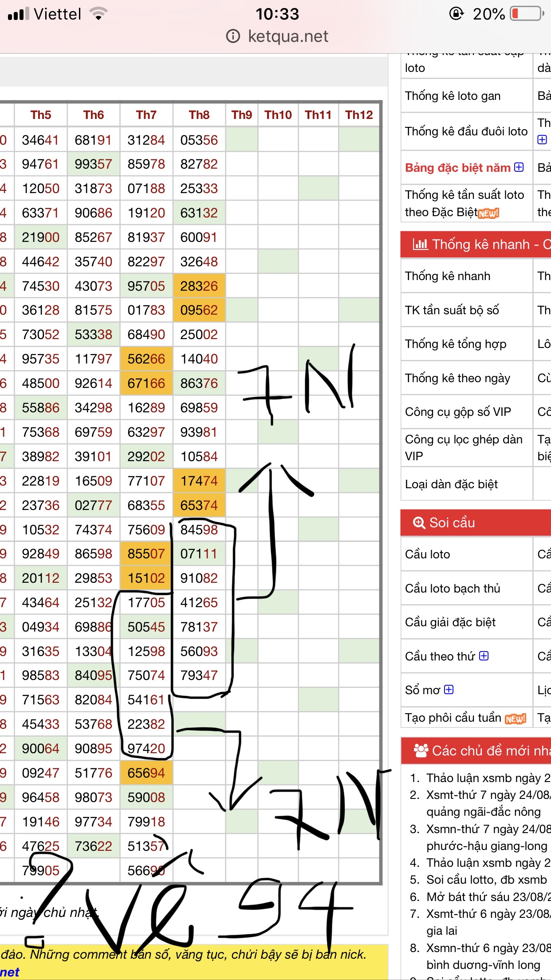551x980 pixels.
Task: Open Loại dàn đặc biệt link
Action: pos(451,484)
